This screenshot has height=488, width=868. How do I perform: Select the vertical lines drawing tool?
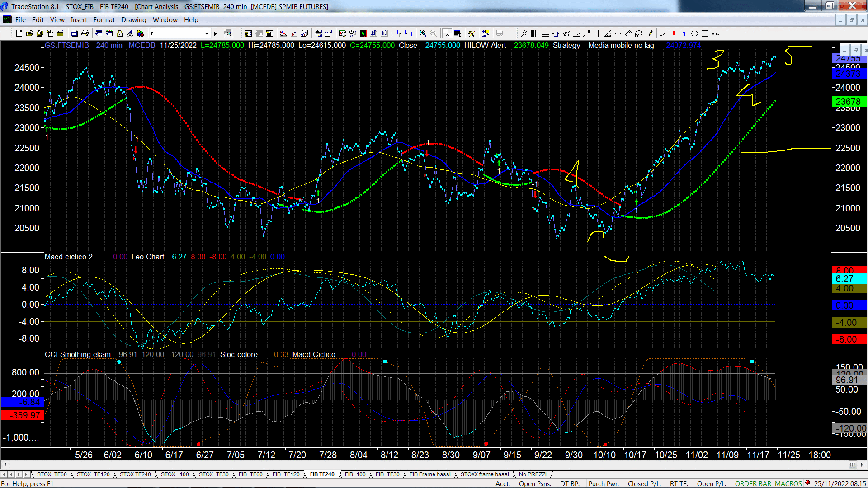(x=534, y=33)
